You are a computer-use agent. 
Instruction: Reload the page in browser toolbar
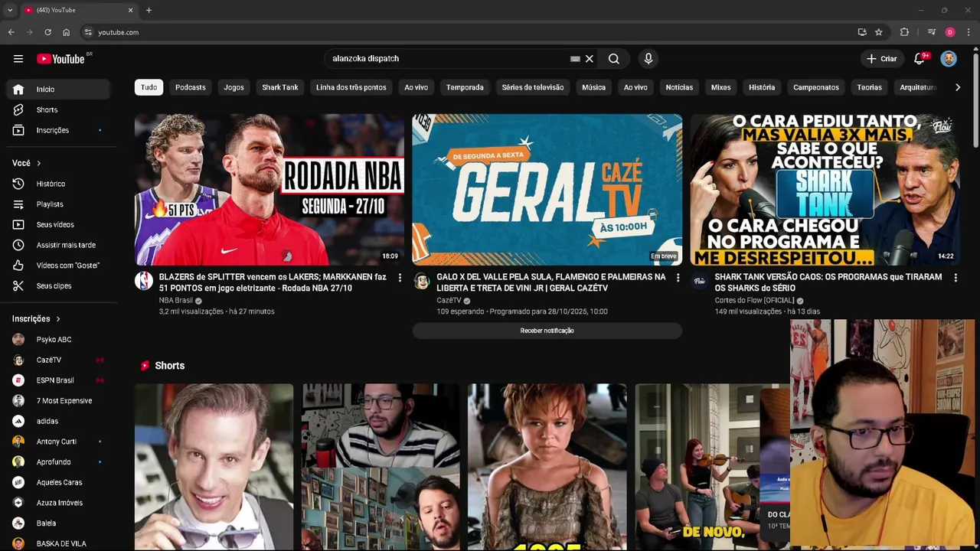click(x=47, y=32)
